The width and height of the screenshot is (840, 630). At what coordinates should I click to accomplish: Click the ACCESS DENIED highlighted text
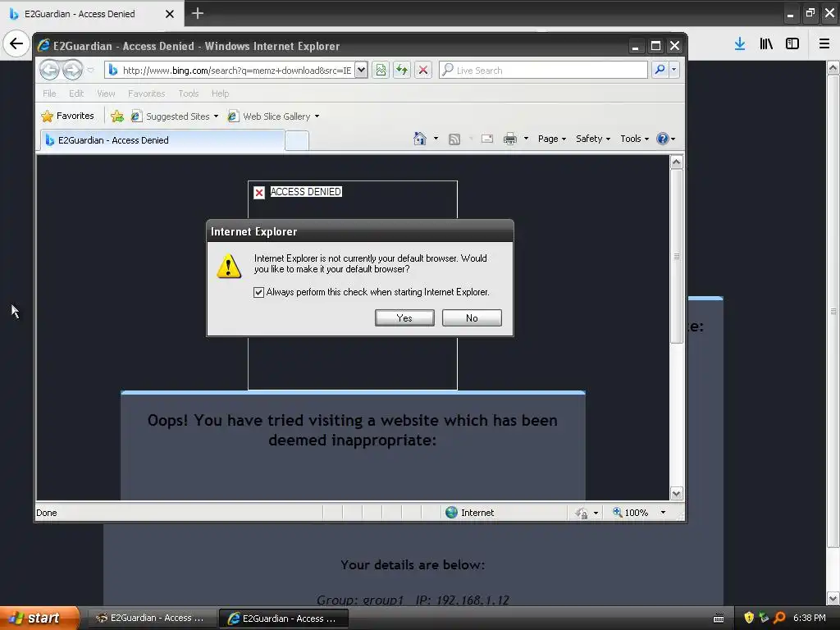(306, 192)
